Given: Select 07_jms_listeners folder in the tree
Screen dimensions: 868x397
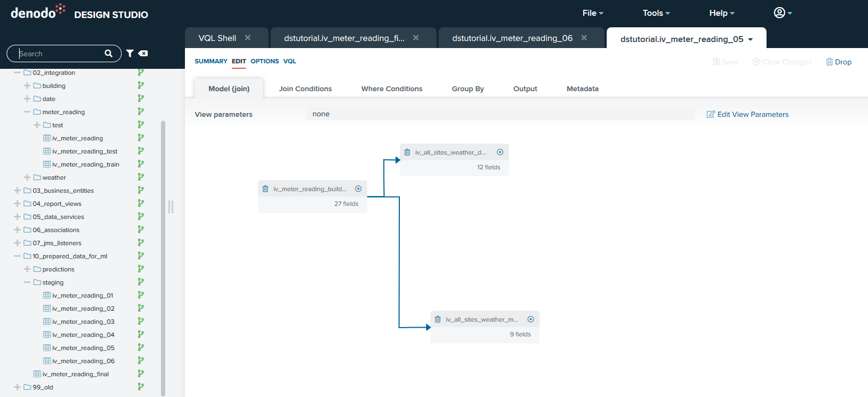Looking at the screenshot, I should [x=57, y=243].
